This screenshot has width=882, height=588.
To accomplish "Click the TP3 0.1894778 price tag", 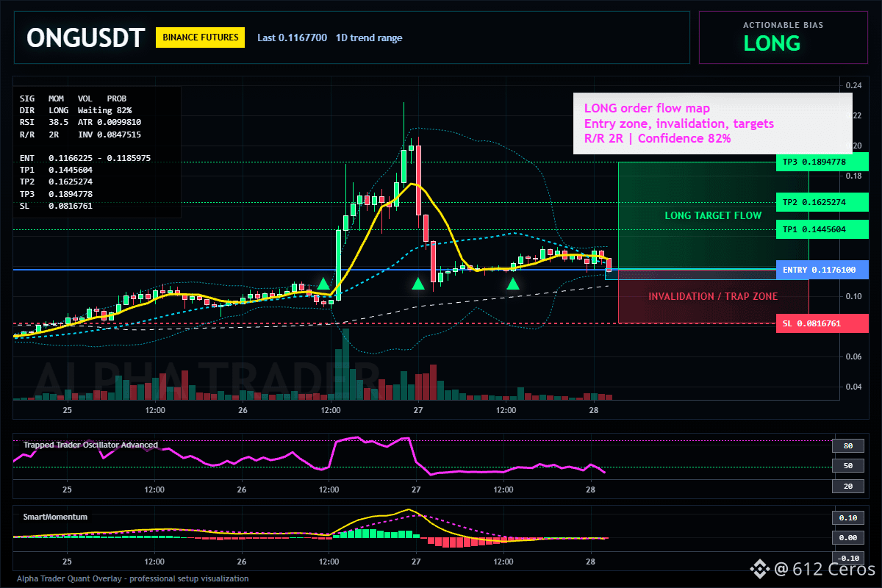I will pyautogui.click(x=822, y=162).
